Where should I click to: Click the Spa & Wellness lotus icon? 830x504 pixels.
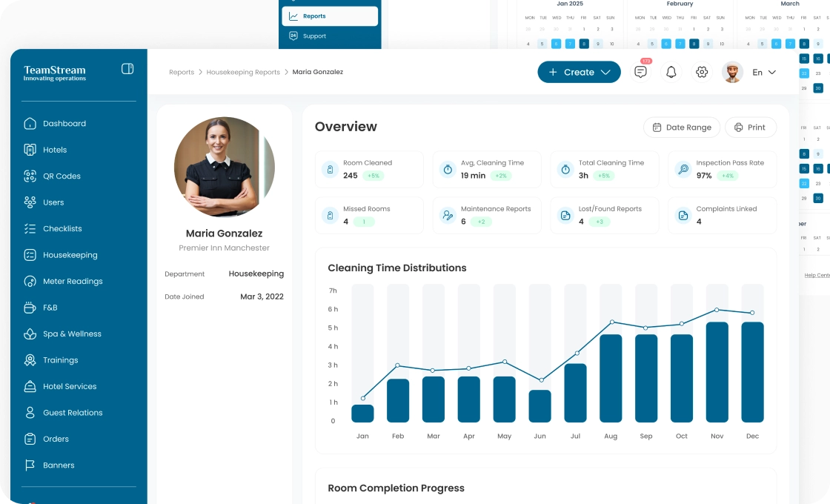click(x=30, y=334)
